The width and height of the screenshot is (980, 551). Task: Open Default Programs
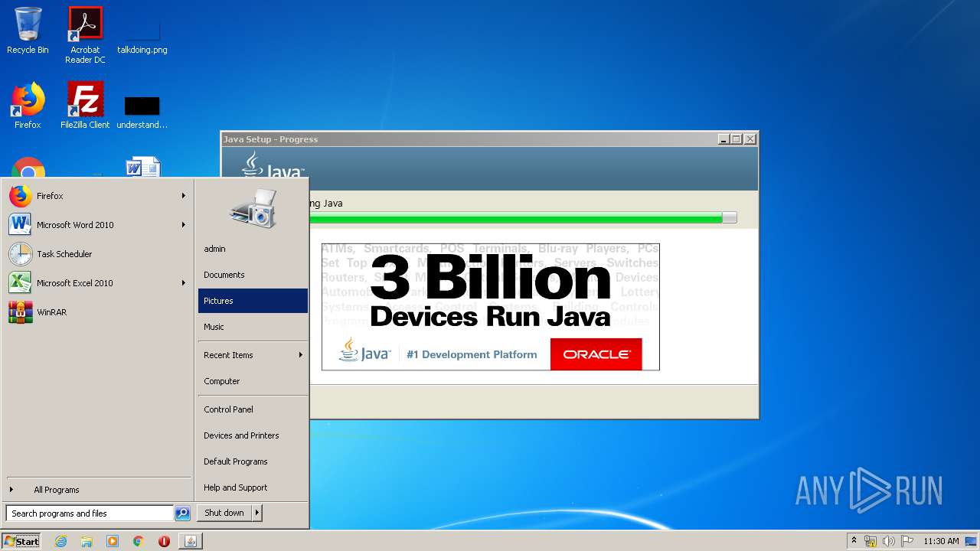pos(253,461)
